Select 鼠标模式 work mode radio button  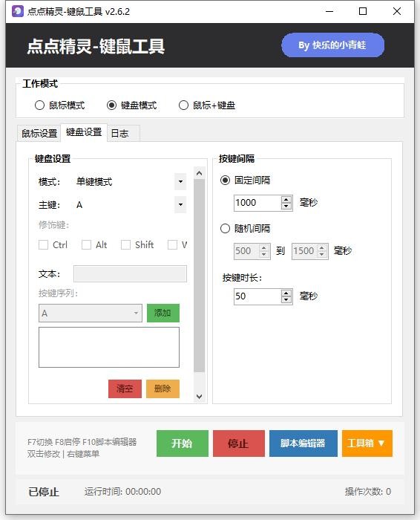59,105
